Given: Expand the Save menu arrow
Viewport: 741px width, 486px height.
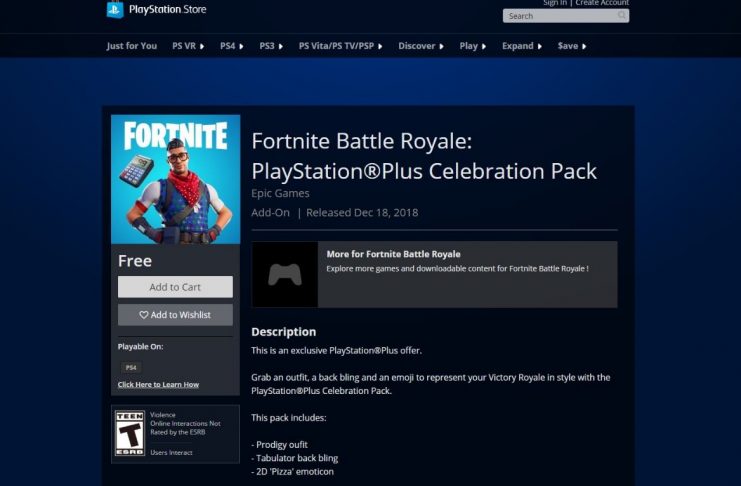Looking at the screenshot, I should point(584,46).
